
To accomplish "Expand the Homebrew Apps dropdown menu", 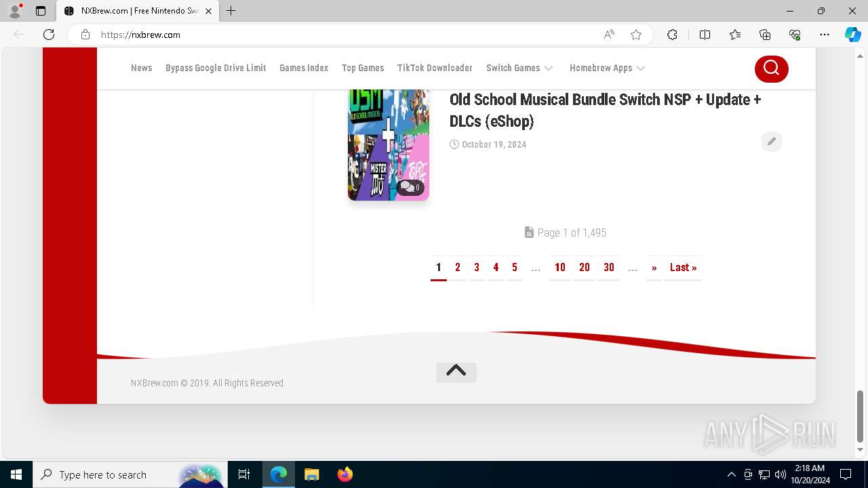I will pyautogui.click(x=607, y=68).
